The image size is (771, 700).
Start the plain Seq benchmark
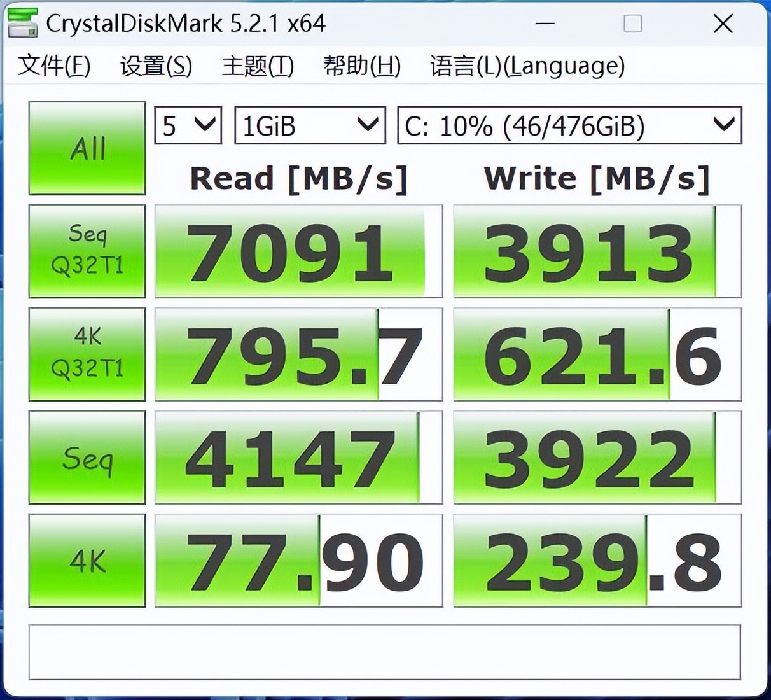click(87, 458)
